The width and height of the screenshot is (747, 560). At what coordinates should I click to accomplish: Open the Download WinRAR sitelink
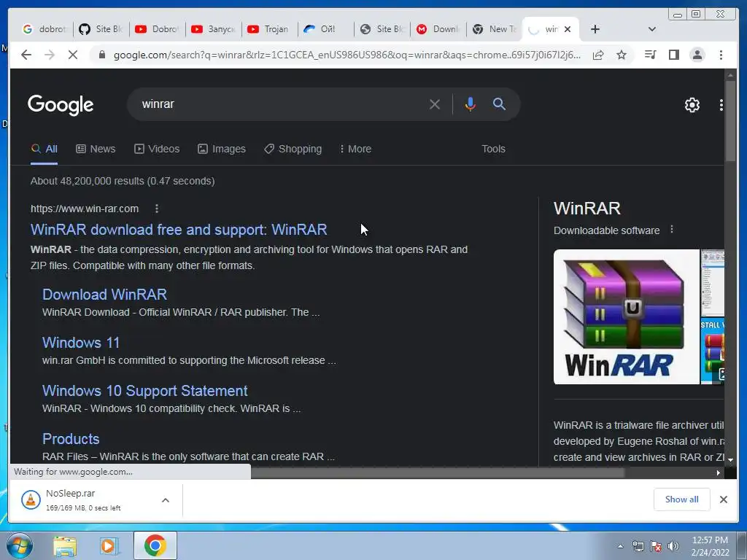(x=104, y=295)
